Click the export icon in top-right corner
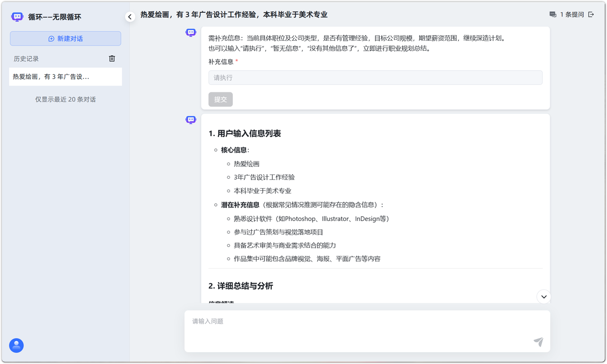 click(591, 15)
